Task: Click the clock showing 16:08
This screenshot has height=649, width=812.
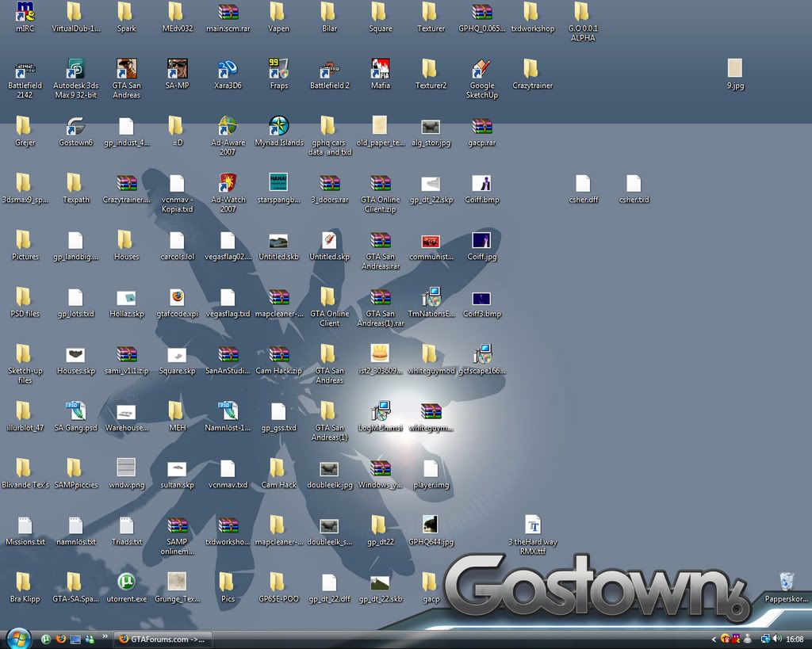Action: [x=795, y=639]
